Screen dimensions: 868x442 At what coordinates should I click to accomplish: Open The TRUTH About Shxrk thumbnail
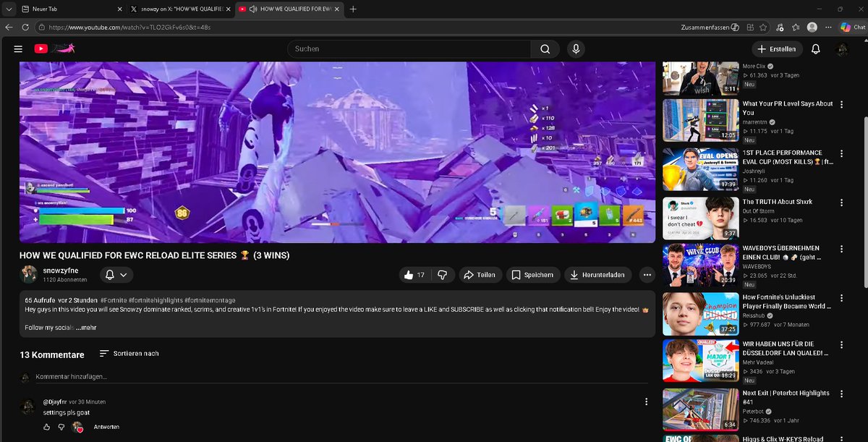coord(701,218)
